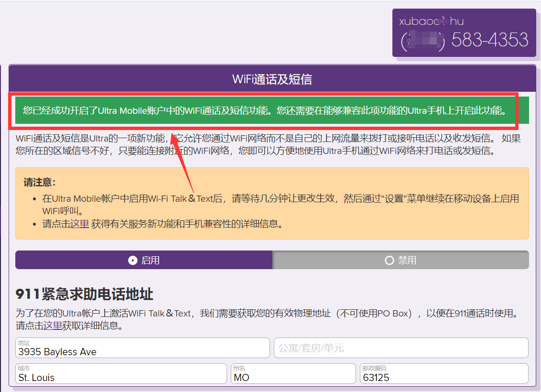Click the WiFi通话及短信 description paragraph
This screenshot has width=541, height=392.
click(x=268, y=145)
